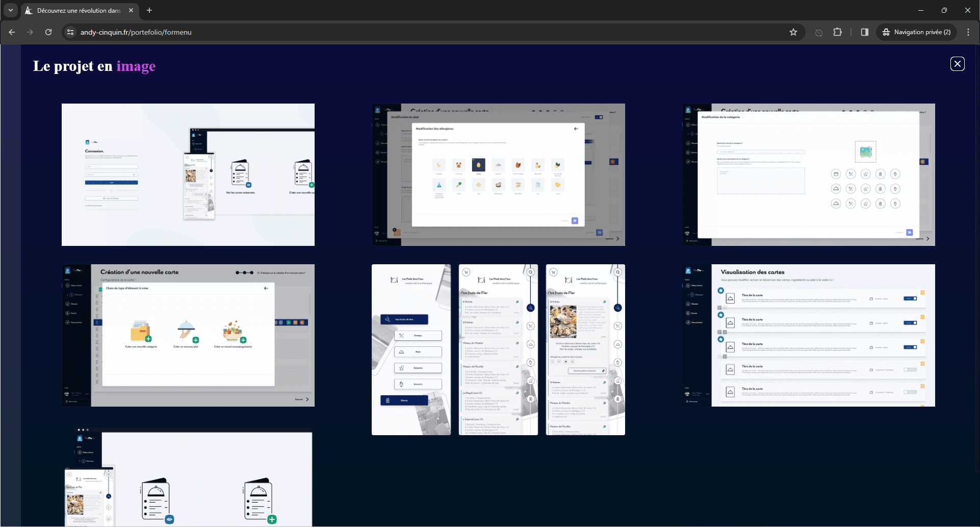Close the project image gallery overlay
980x527 pixels.
[957, 64]
